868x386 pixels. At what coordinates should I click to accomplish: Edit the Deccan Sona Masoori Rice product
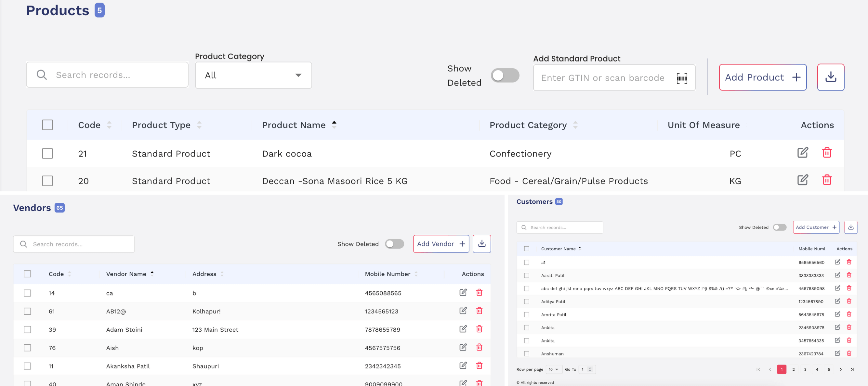pos(803,180)
